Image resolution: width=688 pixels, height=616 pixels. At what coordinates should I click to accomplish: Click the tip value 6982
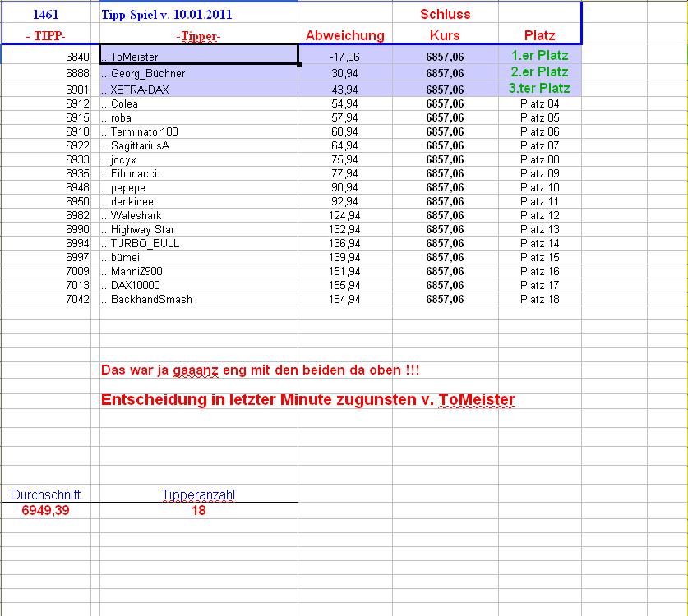77,216
